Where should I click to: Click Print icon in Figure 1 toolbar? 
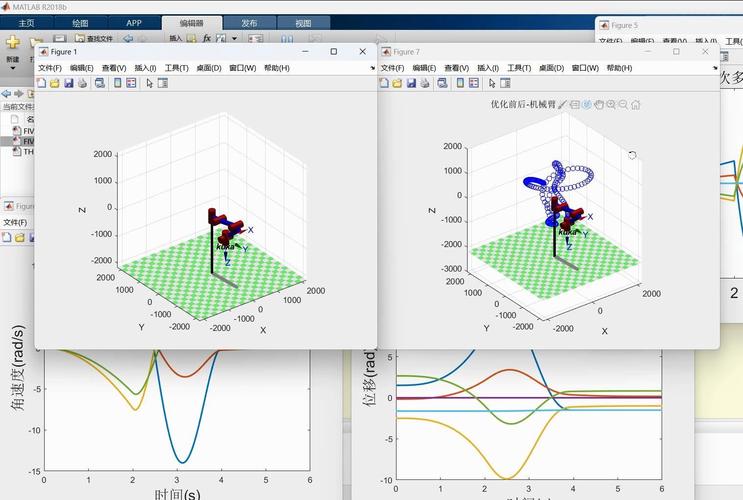point(82,83)
